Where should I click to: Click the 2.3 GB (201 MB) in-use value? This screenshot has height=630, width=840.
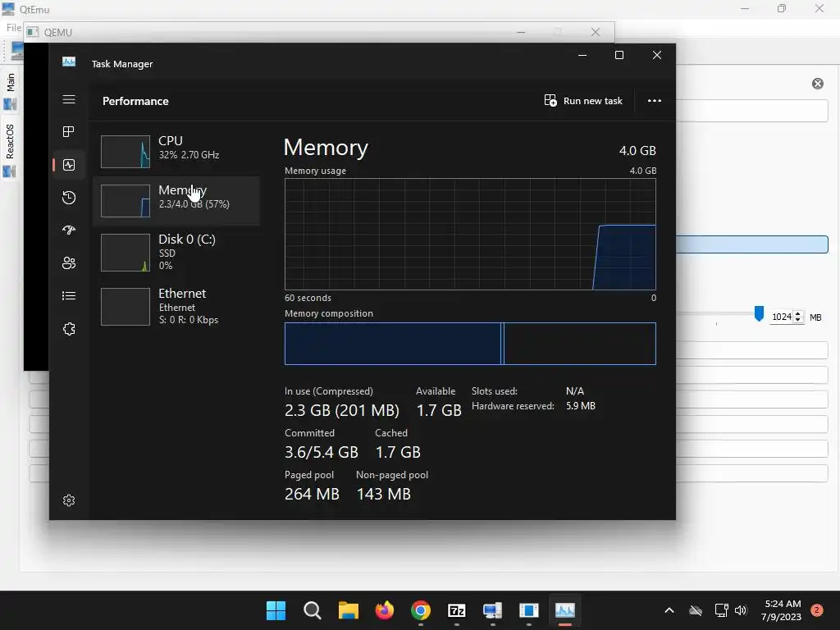click(342, 410)
